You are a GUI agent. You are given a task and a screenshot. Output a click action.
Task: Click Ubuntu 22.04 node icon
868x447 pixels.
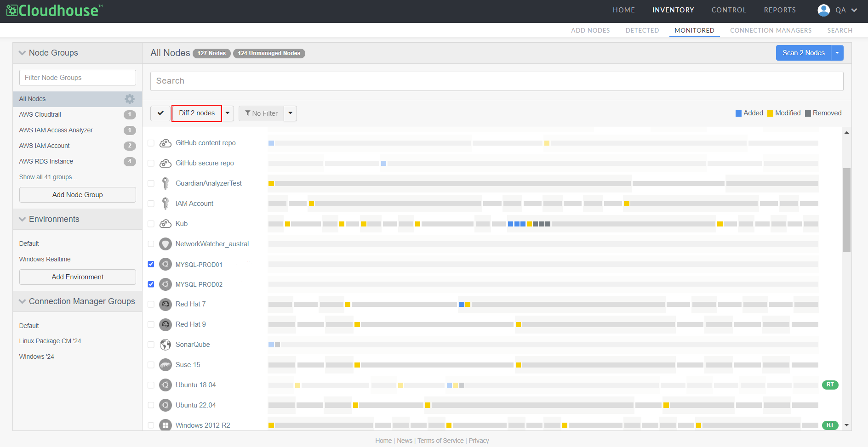[166, 405]
